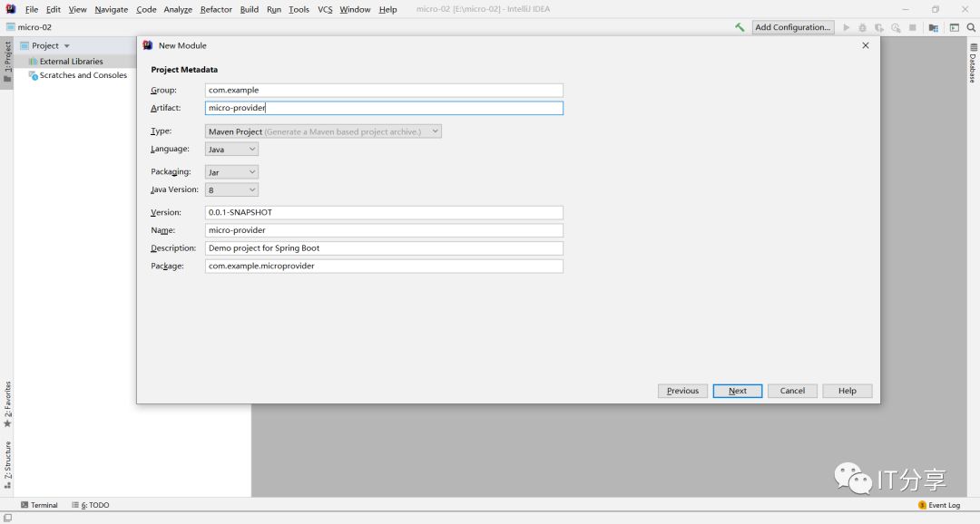980x524 pixels.
Task: Select External Libraries tree node
Action: 72,62
